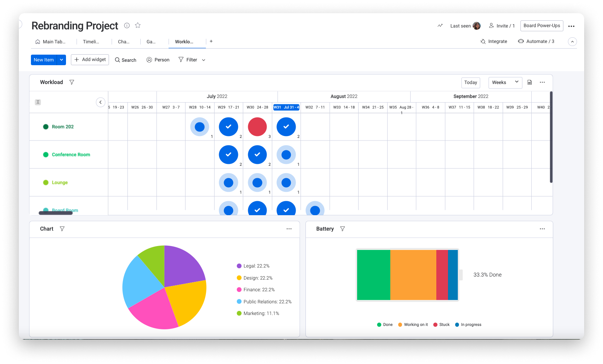Open the board's three-dot options menu

(x=571, y=26)
